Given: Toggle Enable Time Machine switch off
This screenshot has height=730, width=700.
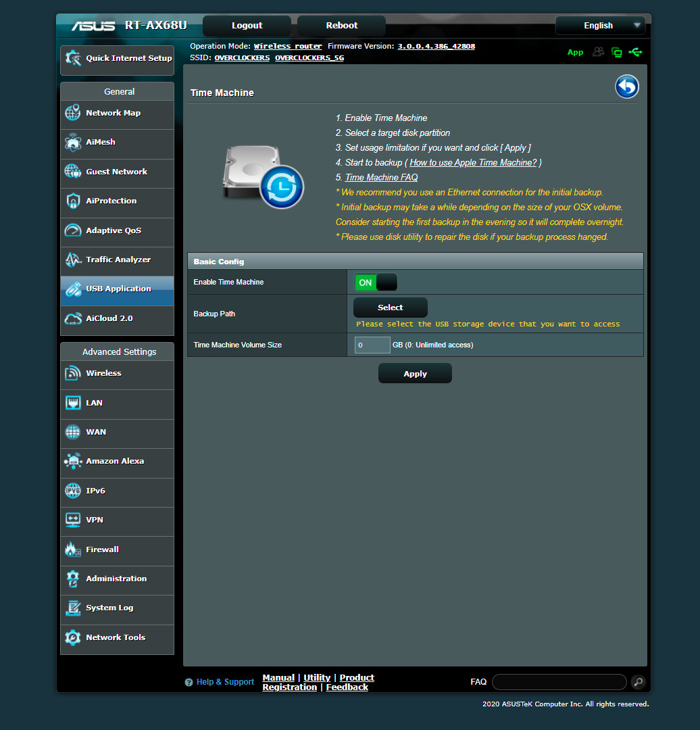Looking at the screenshot, I should (x=376, y=283).
